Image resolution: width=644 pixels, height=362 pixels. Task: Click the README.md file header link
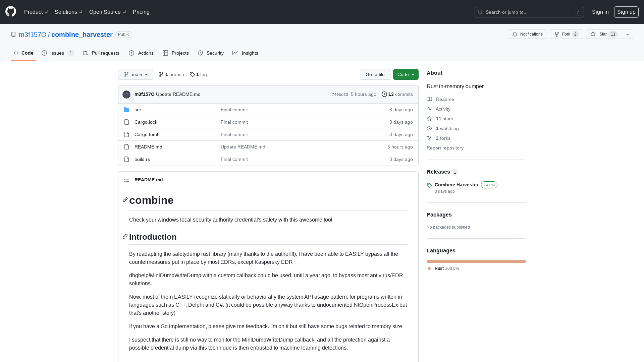click(149, 180)
